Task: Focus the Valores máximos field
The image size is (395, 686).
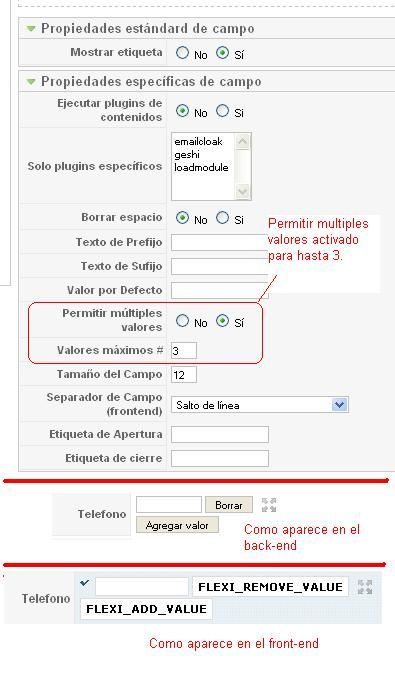Action: coord(184,350)
